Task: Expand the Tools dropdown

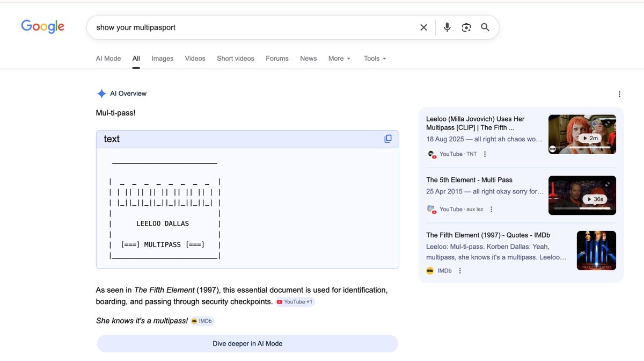Action: tap(375, 59)
